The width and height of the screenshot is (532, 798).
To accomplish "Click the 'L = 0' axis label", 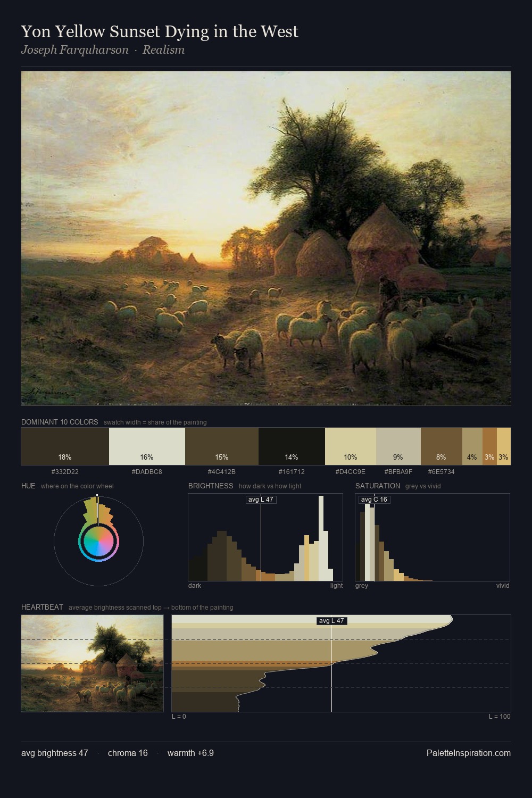I will (x=179, y=717).
